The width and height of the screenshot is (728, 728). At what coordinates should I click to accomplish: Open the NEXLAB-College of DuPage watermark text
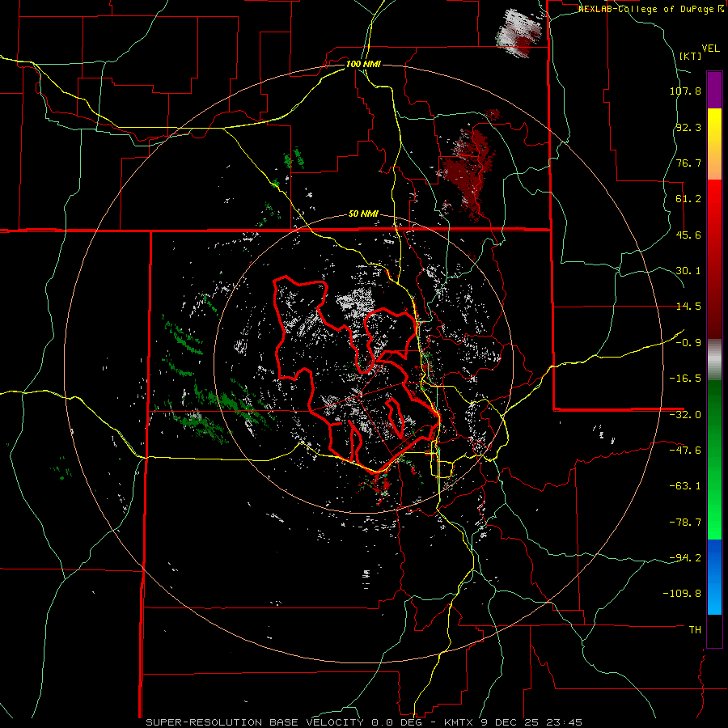[x=646, y=9]
